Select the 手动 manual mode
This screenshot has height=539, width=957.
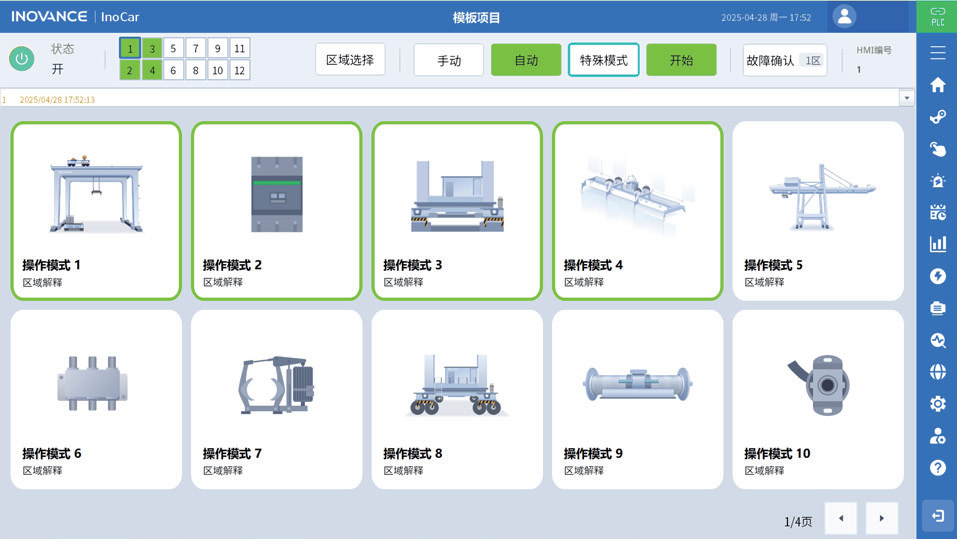[x=449, y=60]
